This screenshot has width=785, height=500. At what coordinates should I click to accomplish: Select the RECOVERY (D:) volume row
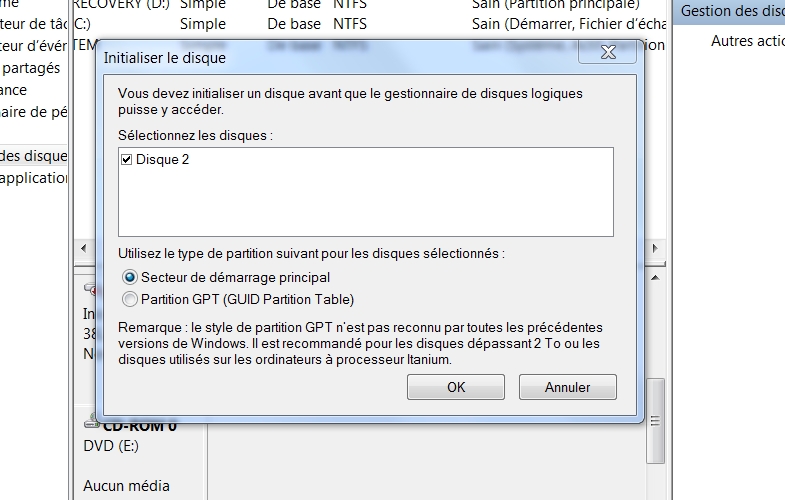coord(369,5)
